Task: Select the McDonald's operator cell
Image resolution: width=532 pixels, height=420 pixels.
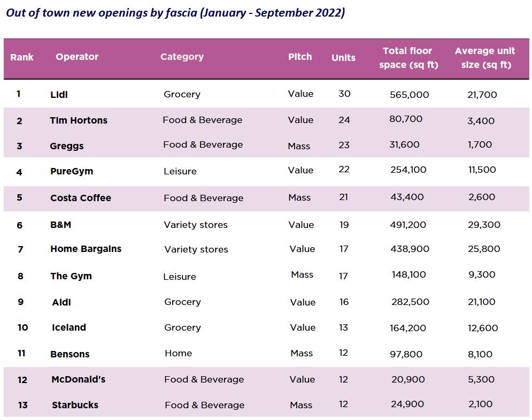Action: coord(79,379)
